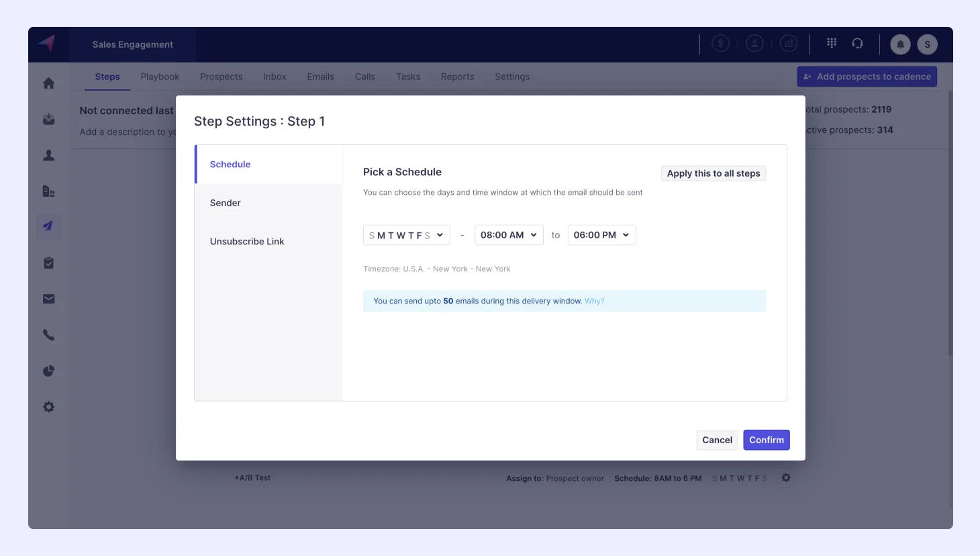This screenshot has width=980, height=556.
Task: Select the paper plane cadence icon in sidebar
Action: coord(48,226)
